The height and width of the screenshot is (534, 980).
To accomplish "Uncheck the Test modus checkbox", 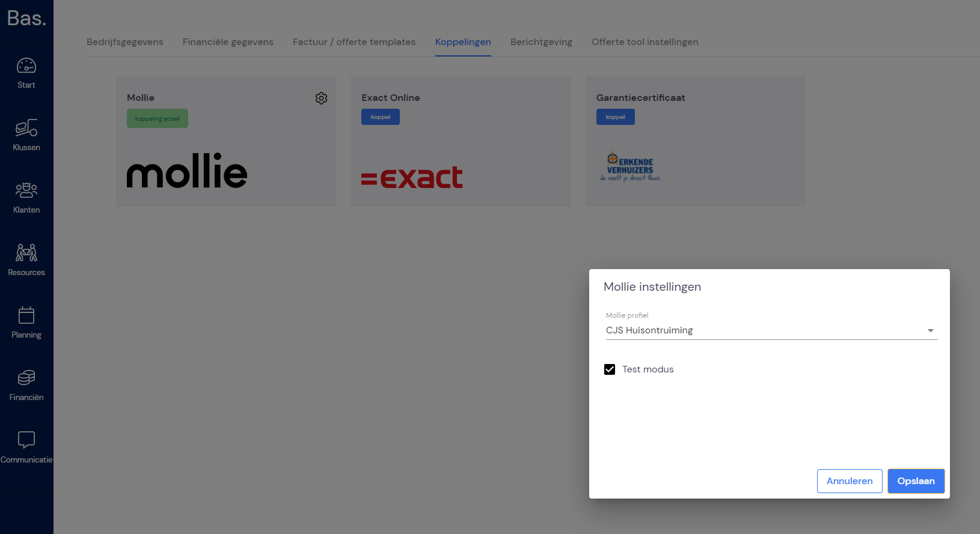I will (x=610, y=369).
